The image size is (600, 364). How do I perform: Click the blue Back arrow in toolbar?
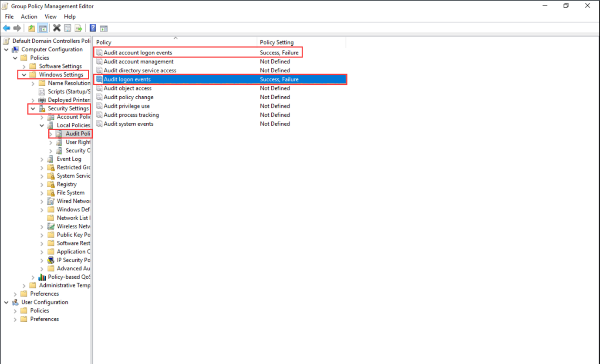point(7,28)
